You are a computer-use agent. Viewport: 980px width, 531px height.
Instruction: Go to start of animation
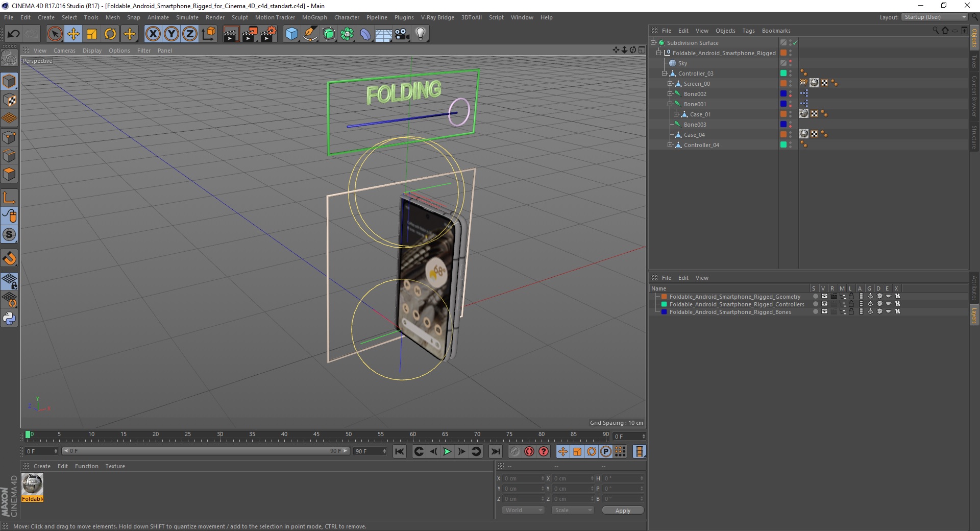pyautogui.click(x=400, y=451)
